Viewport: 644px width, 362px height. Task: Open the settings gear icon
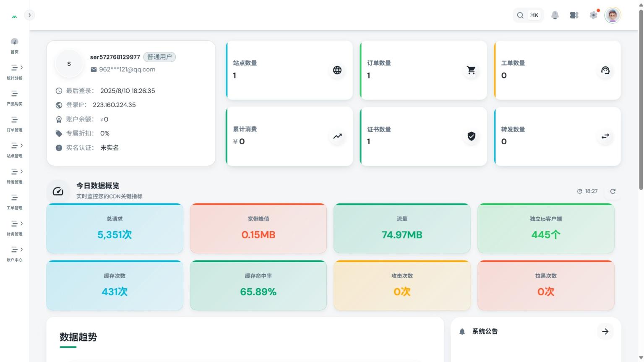coord(593,16)
